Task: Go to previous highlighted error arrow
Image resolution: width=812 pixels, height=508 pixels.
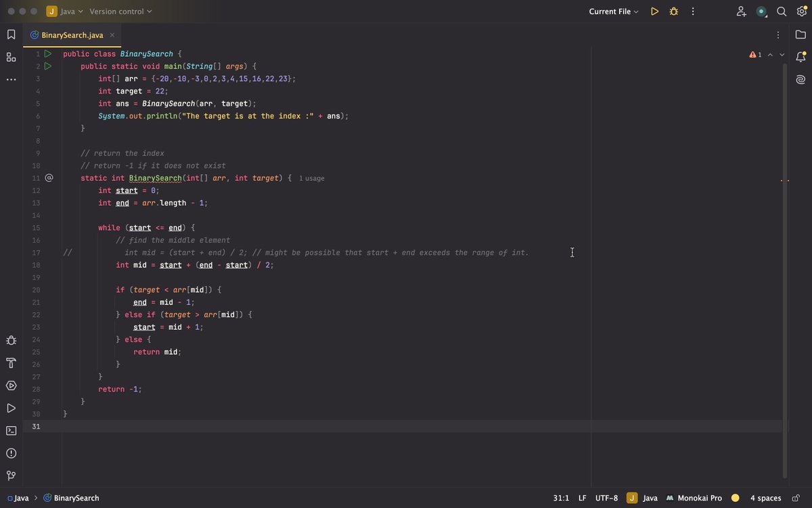Action: [x=770, y=54]
